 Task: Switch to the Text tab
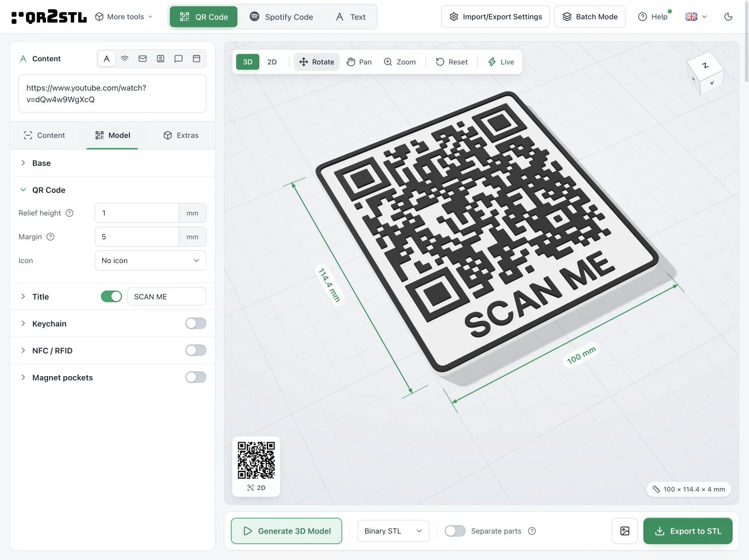351,17
